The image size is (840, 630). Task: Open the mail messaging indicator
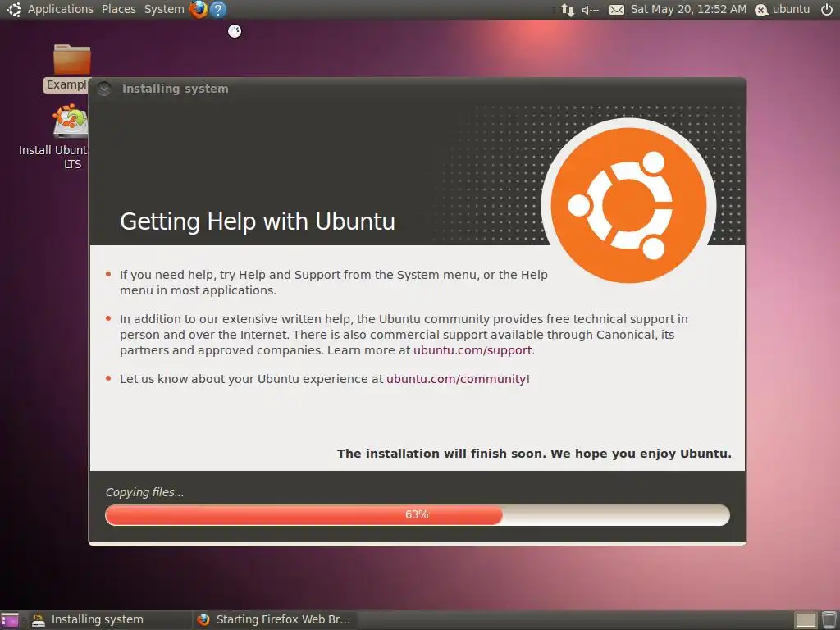617,10
